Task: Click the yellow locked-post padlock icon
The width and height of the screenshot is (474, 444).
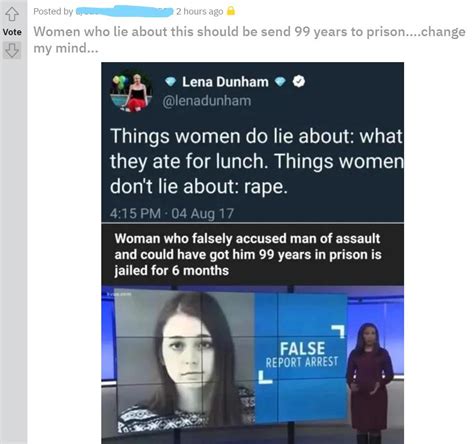Action: [x=231, y=11]
